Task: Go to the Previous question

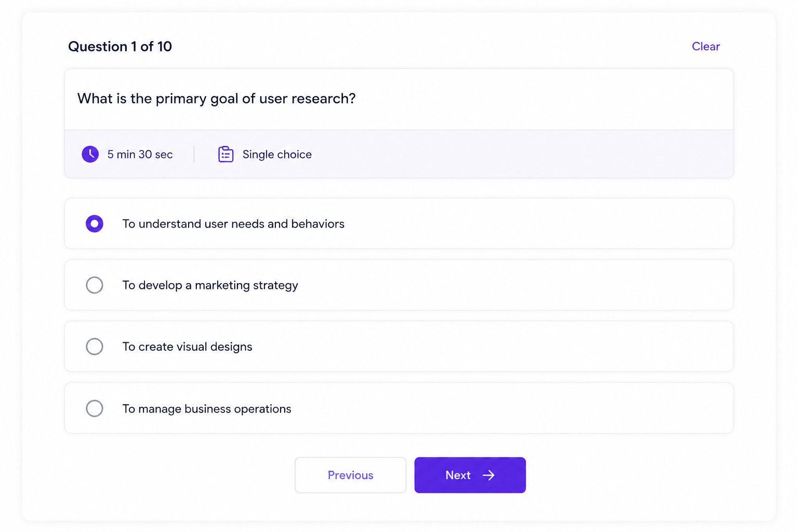Action: [351, 475]
